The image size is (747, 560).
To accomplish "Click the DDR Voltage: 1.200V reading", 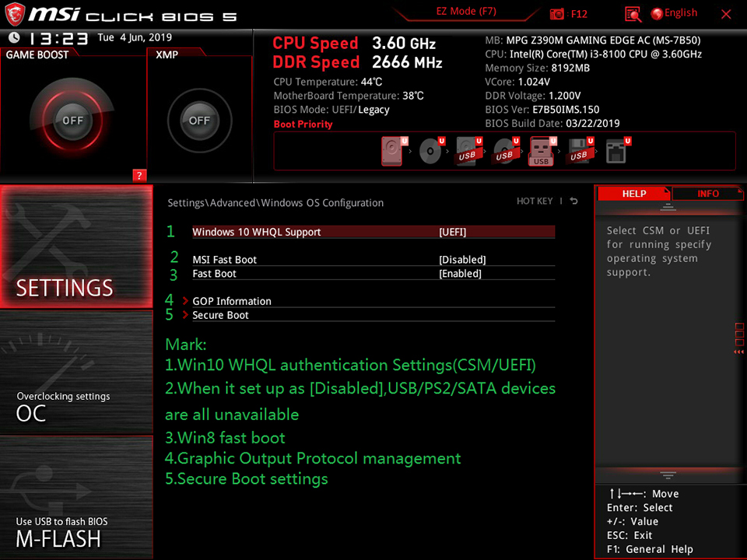I will point(532,96).
